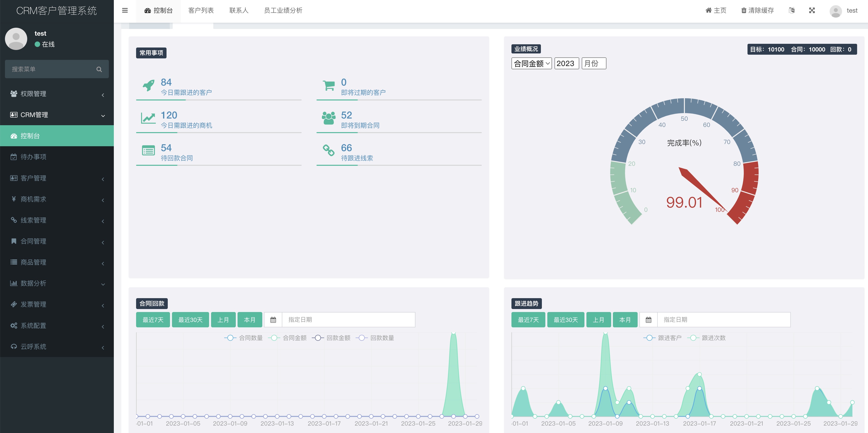Open the 120 今日需跟进的商机 link
Viewport: 868px width, 433px height.
coord(186,120)
